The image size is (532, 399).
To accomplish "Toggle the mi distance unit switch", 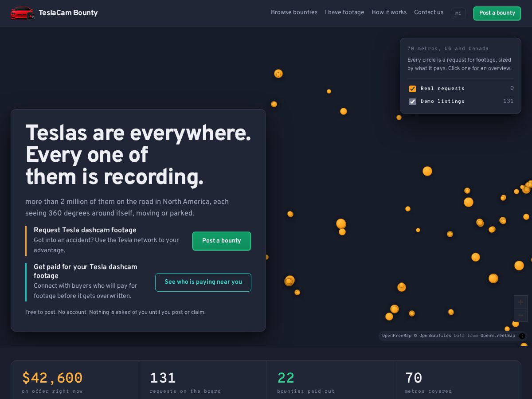I will (x=458, y=13).
